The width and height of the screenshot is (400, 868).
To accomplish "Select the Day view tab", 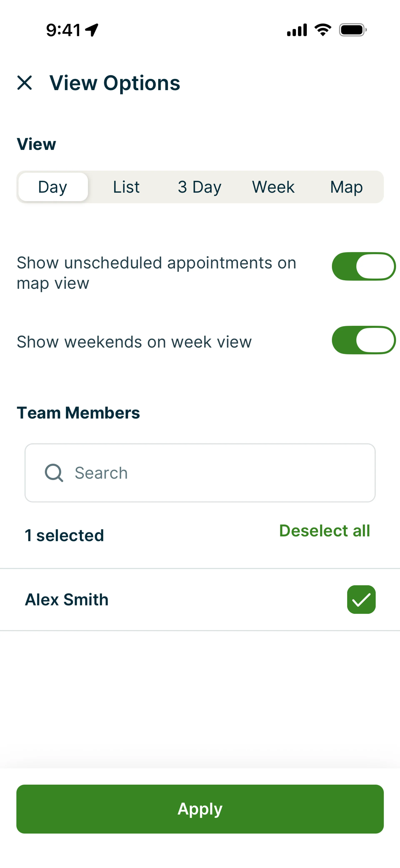I will coord(53,187).
